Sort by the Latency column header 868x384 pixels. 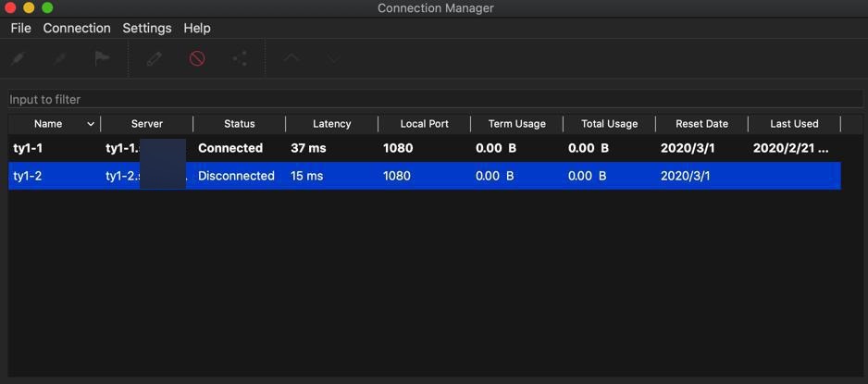point(331,124)
